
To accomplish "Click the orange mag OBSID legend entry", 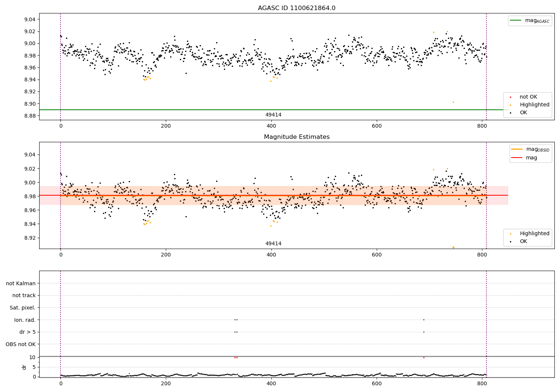I will click(x=531, y=149).
